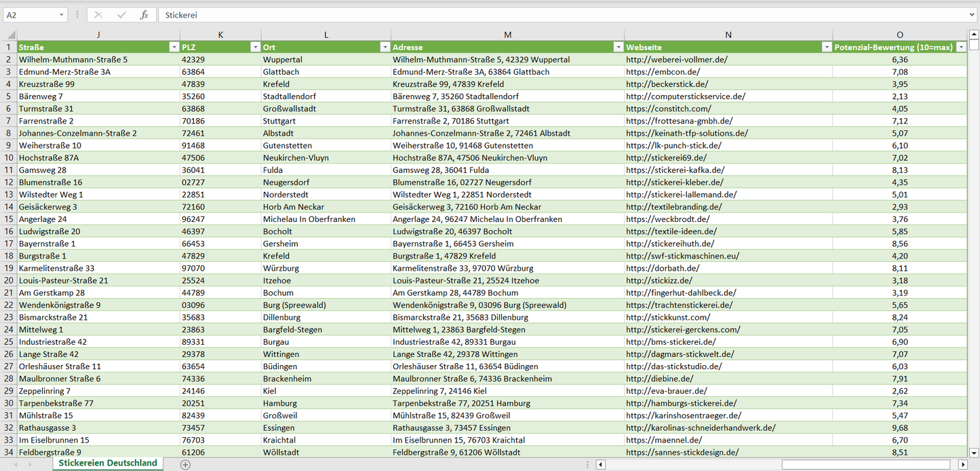Screen dimensions: 980x471
Task: Open the Webseite column filter dropdown
Action: pyautogui.click(x=826, y=48)
